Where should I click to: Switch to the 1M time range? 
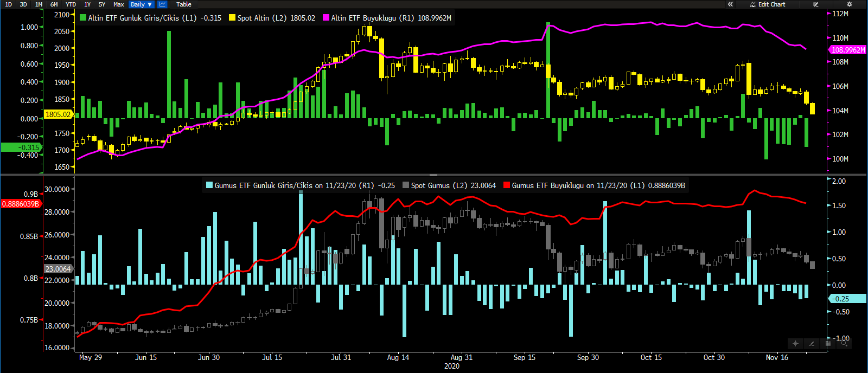(39, 4)
